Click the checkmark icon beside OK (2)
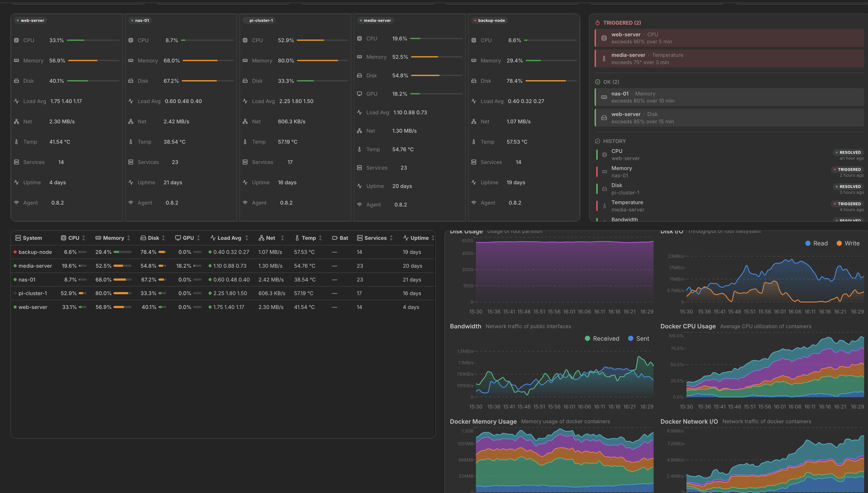 [x=597, y=82]
